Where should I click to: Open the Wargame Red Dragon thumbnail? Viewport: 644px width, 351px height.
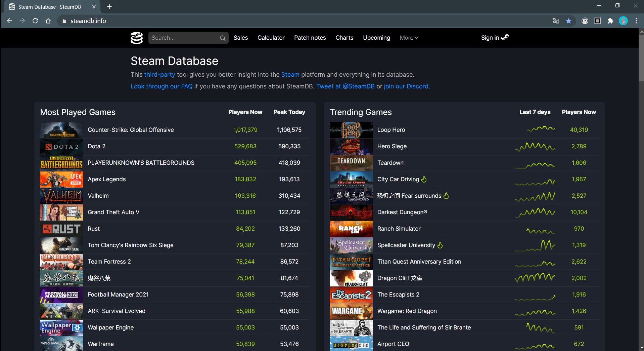coord(351,311)
